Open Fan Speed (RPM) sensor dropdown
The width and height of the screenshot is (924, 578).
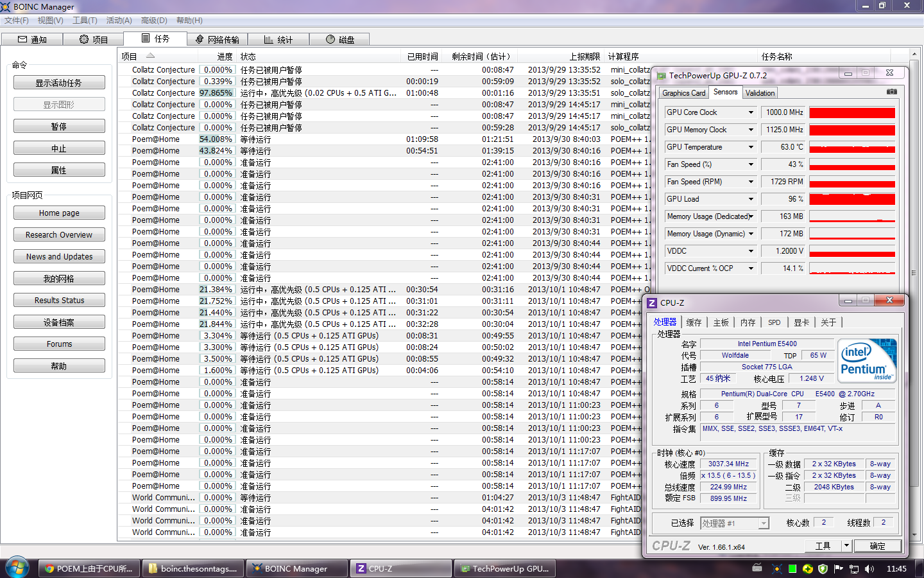click(750, 182)
